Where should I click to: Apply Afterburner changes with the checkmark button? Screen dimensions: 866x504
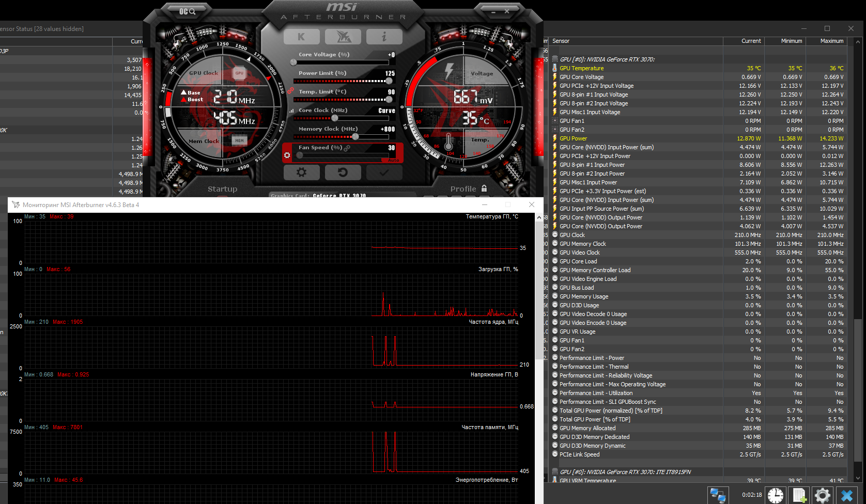point(384,172)
